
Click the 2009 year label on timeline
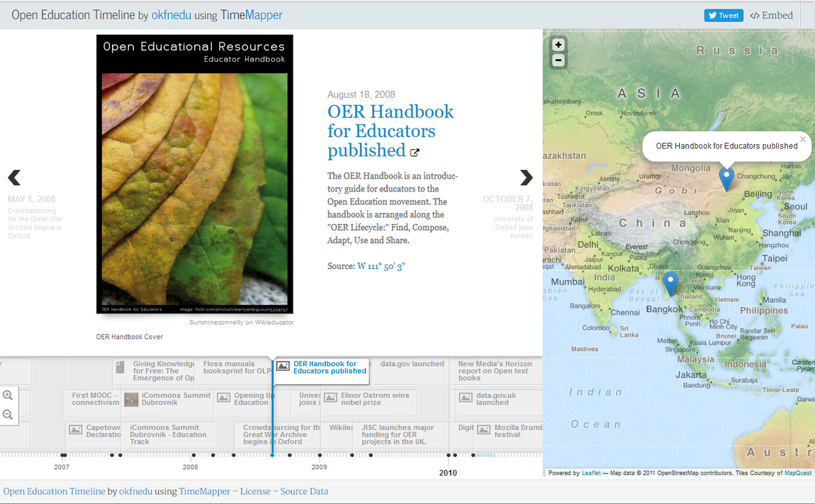[x=319, y=467]
